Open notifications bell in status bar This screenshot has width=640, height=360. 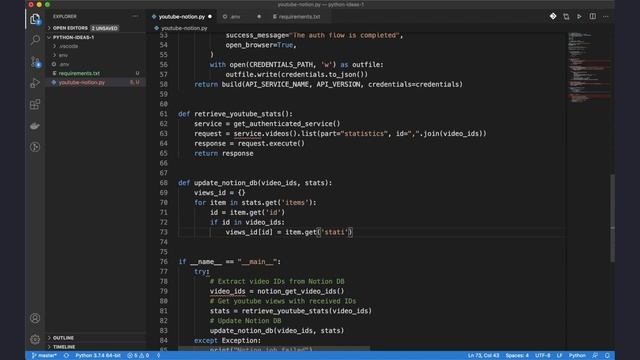click(607, 356)
